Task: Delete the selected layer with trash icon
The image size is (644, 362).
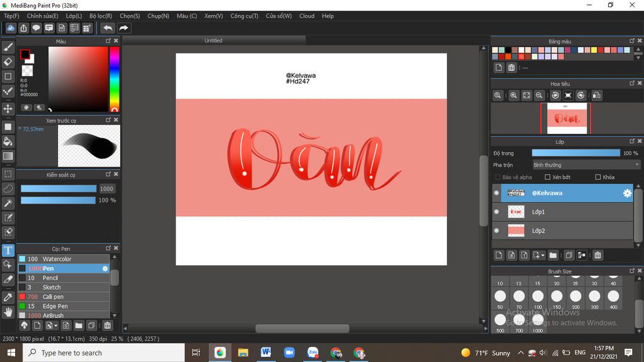Action: coord(597,255)
